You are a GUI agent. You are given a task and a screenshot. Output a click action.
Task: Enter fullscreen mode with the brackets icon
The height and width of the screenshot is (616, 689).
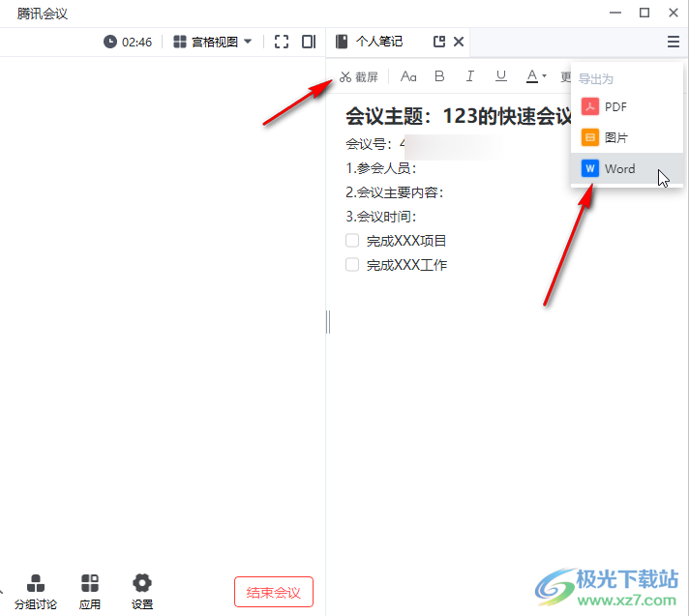pyautogui.click(x=282, y=42)
